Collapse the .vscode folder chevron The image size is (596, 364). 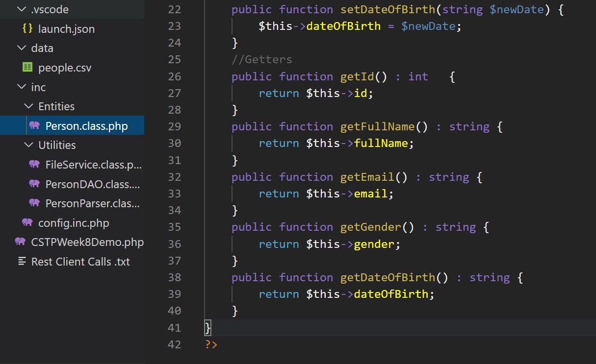click(21, 9)
